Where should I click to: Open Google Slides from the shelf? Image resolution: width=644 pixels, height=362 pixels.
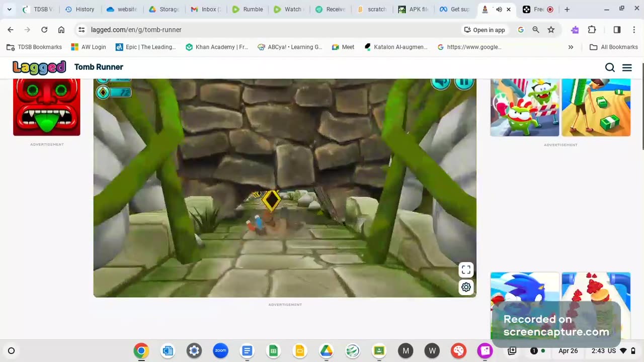(300, 351)
